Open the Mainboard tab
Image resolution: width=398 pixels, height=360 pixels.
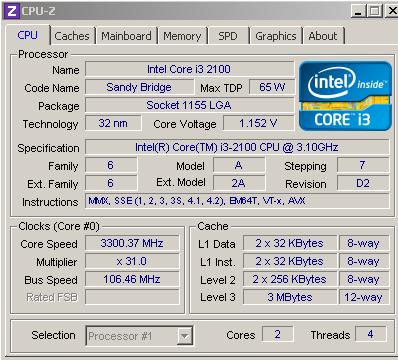[x=126, y=36]
